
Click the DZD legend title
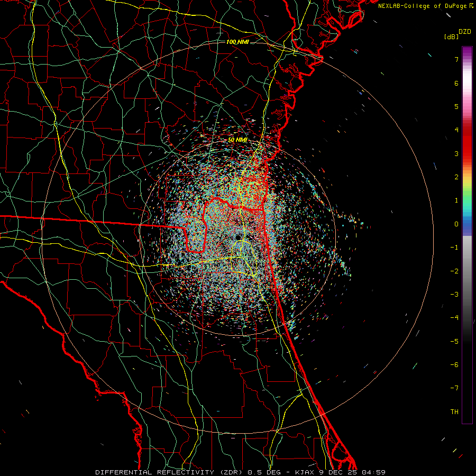(x=465, y=32)
